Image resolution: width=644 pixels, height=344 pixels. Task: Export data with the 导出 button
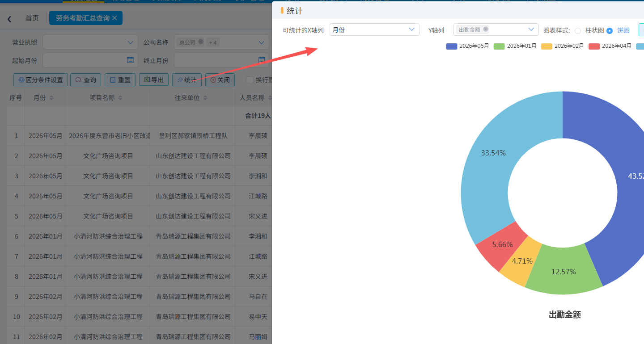click(x=154, y=80)
